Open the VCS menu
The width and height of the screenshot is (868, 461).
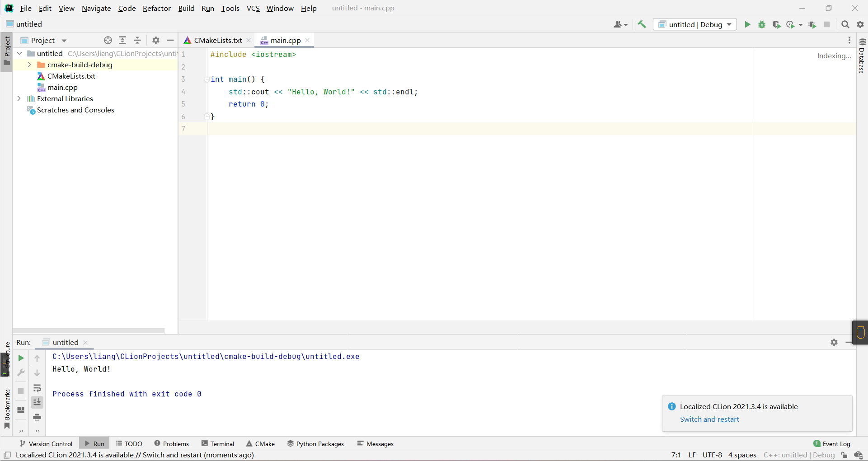[x=253, y=8]
